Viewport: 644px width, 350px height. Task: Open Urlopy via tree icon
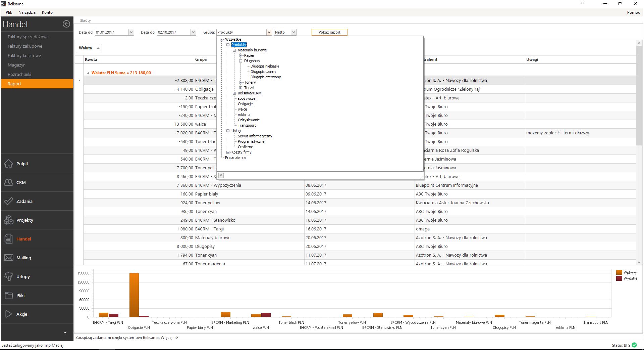[8, 276]
